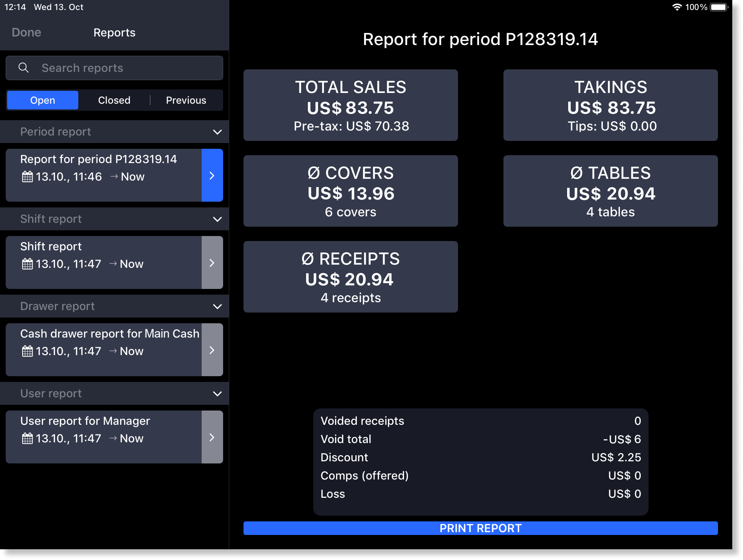The height and width of the screenshot is (560, 743).
Task: Focus the Search reports field
Action: [114, 68]
